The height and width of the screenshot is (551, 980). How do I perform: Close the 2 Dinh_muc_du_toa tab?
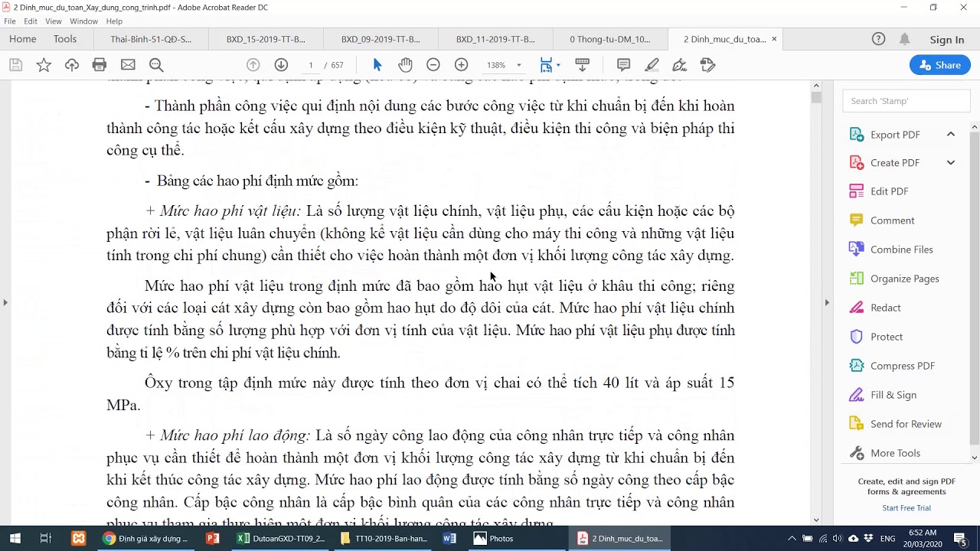point(774,39)
